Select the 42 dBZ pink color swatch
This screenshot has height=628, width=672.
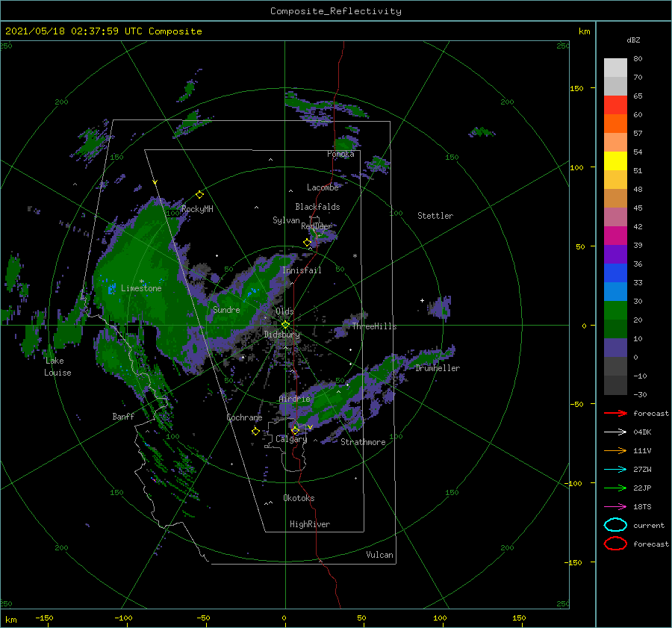tap(615, 217)
